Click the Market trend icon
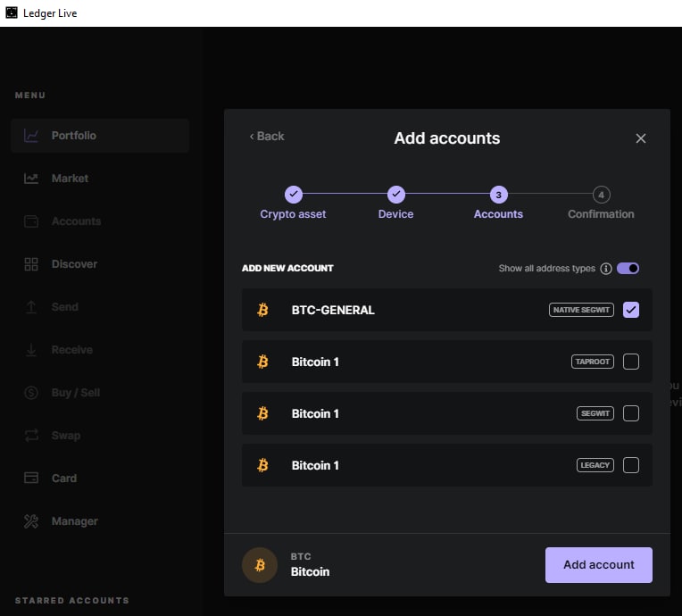682x616 pixels. (x=31, y=179)
